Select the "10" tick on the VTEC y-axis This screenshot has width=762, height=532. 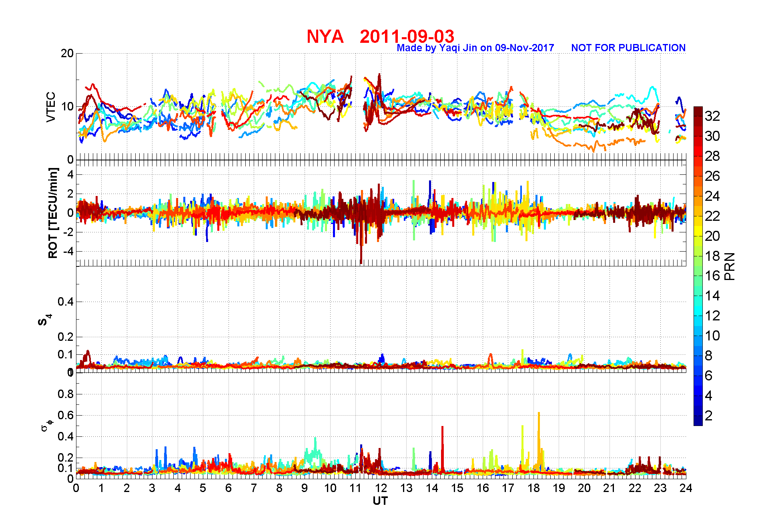coord(67,106)
